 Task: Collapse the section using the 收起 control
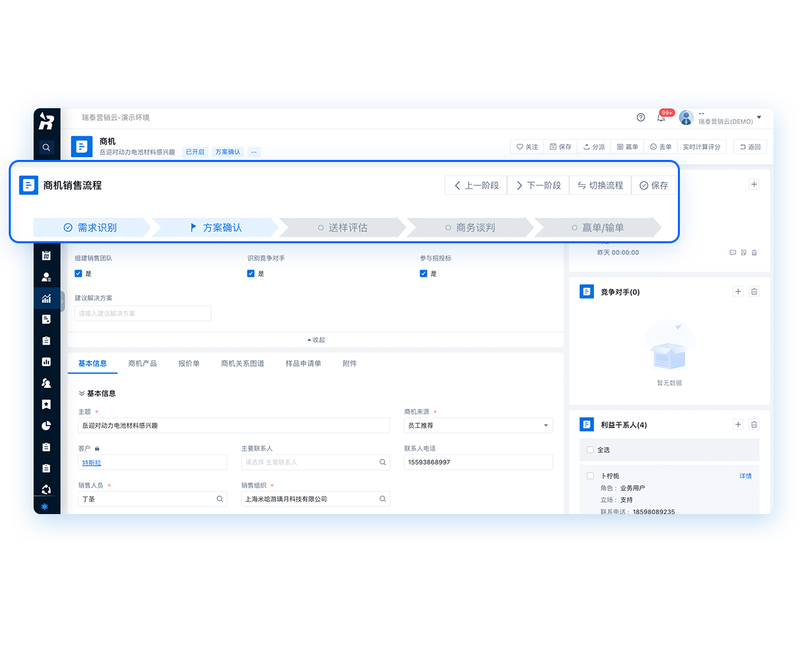[x=316, y=339]
